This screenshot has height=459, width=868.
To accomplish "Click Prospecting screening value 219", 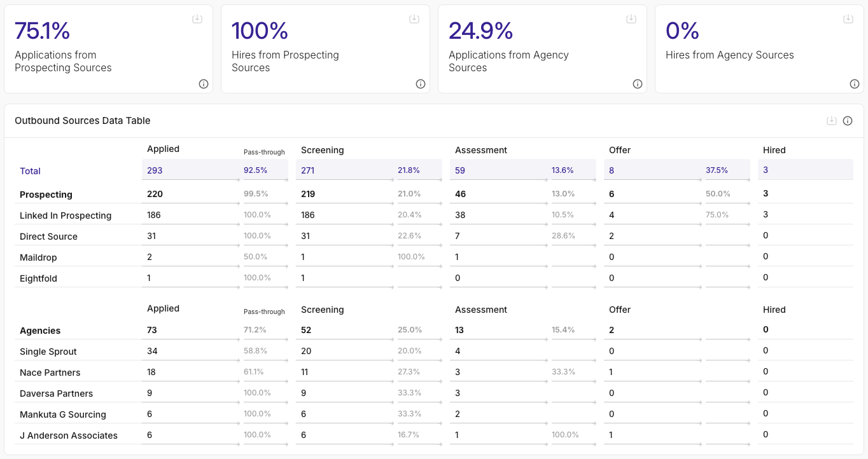I will tap(308, 194).
